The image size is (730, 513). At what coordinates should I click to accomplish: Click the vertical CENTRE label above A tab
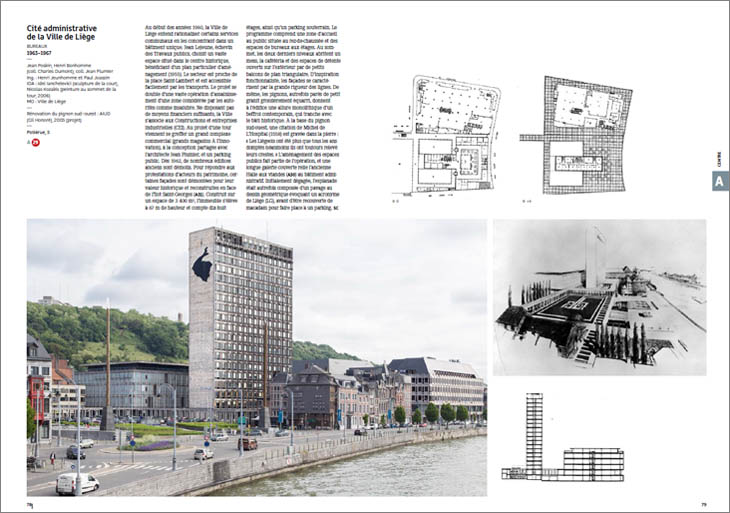tap(720, 160)
